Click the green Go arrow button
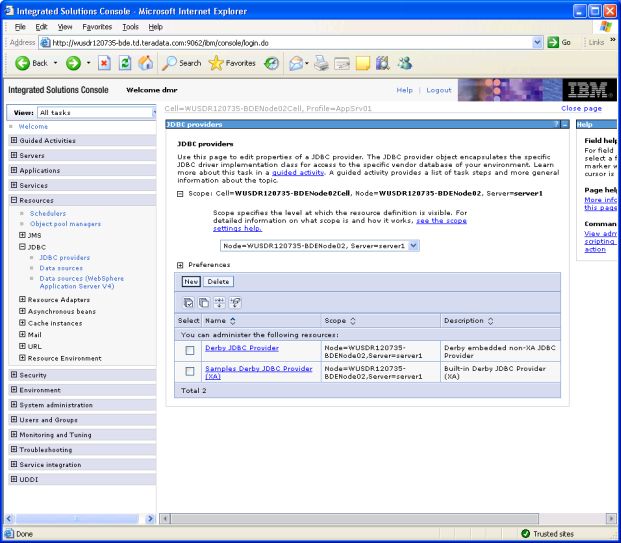The height and width of the screenshot is (543, 621). pos(553,42)
